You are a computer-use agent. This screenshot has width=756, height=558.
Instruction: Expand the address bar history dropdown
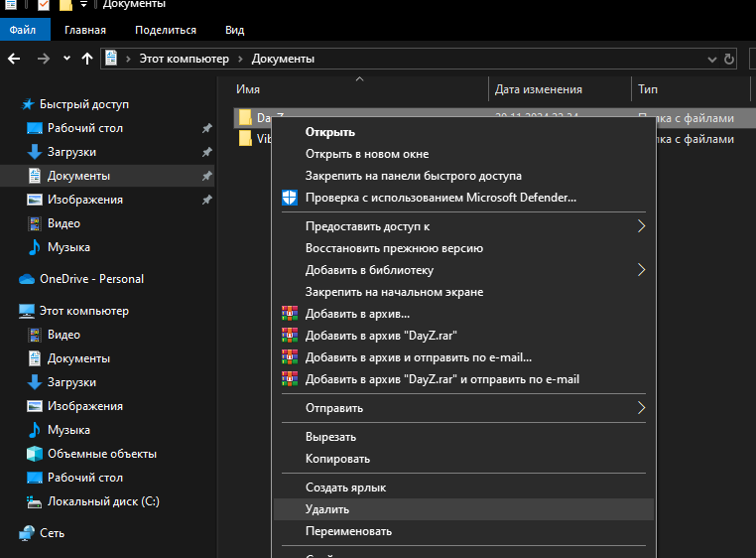[711, 60]
